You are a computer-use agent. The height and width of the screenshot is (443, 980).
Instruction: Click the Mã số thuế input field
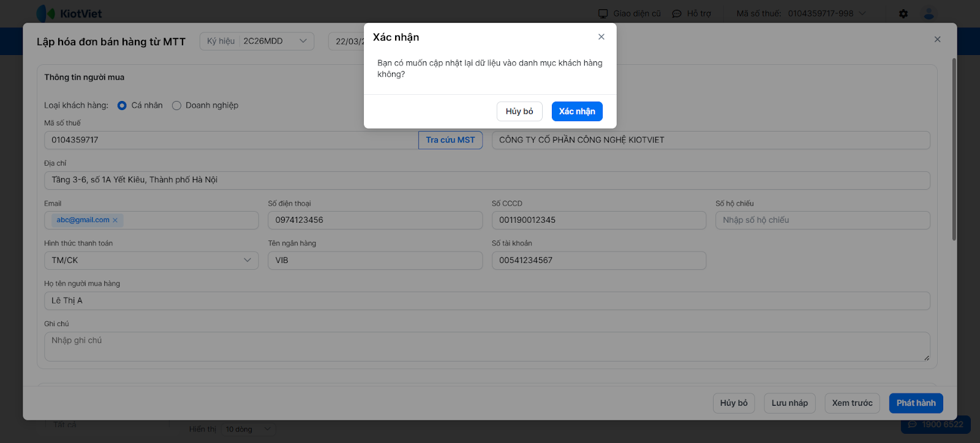(x=231, y=140)
